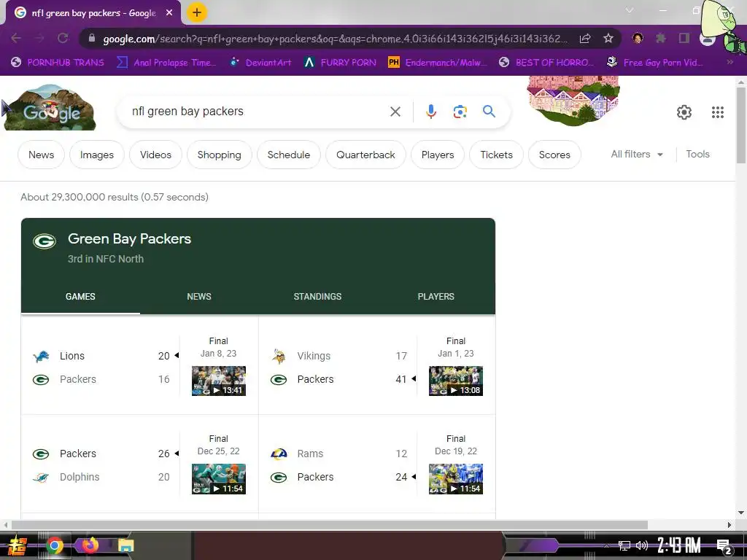Click the Green Bay Packers team logo in header
Screen dimensions: 747x560
click(44, 241)
